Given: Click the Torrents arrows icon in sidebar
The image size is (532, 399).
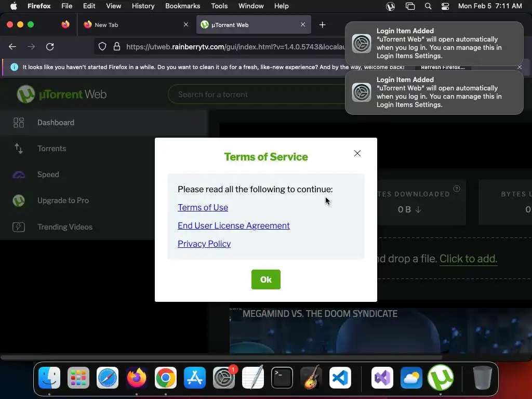Looking at the screenshot, I should (19, 148).
